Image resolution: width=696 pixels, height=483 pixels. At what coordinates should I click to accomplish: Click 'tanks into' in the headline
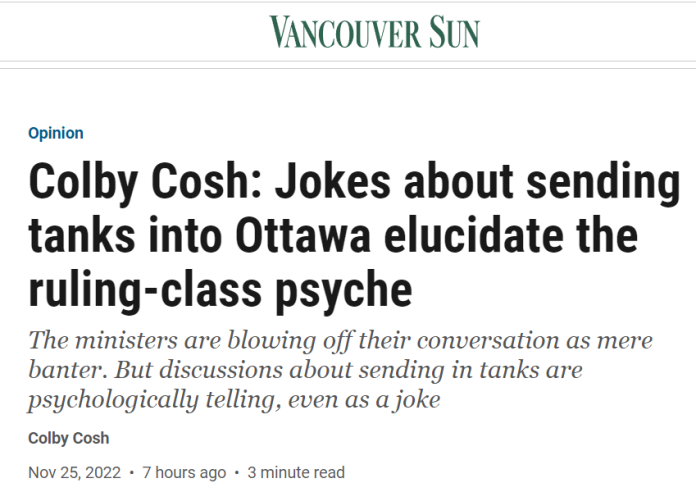point(125,236)
